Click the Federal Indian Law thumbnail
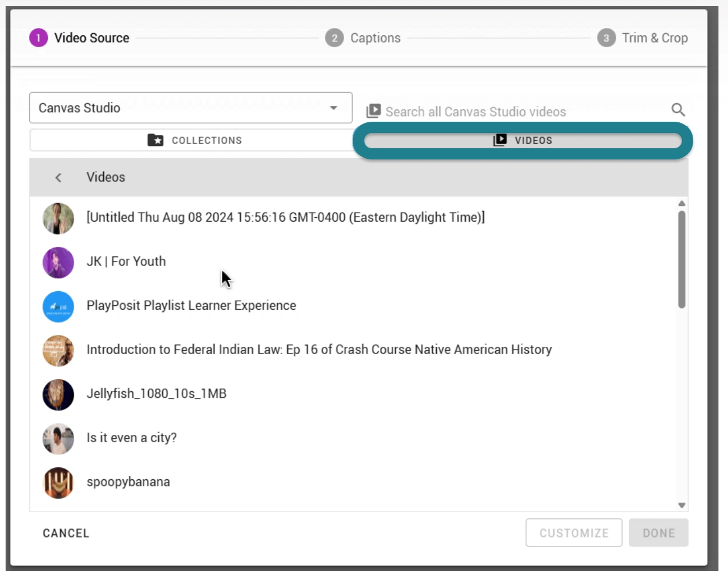 coord(58,351)
